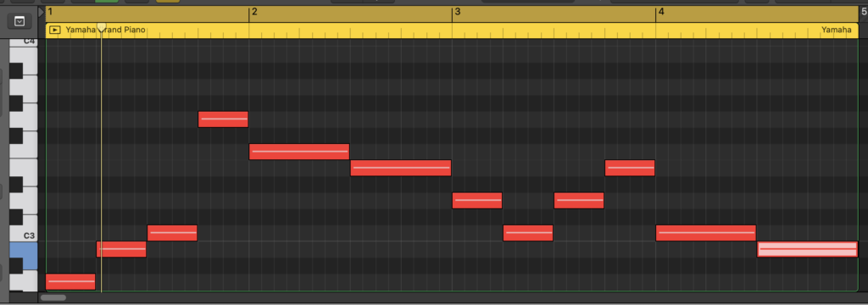Click bar 4 marker in the ruler
The height and width of the screenshot is (305, 868).
click(661, 12)
